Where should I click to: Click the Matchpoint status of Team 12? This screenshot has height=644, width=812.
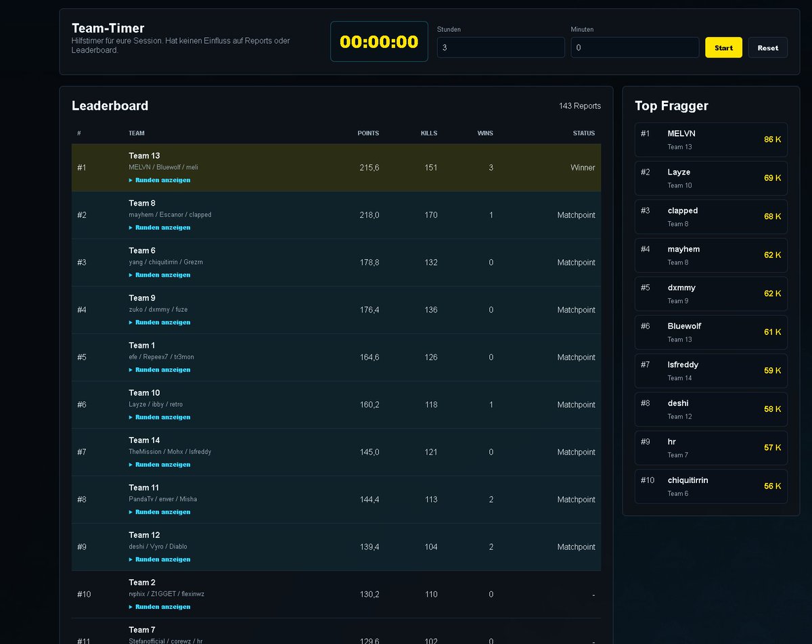coord(577,547)
